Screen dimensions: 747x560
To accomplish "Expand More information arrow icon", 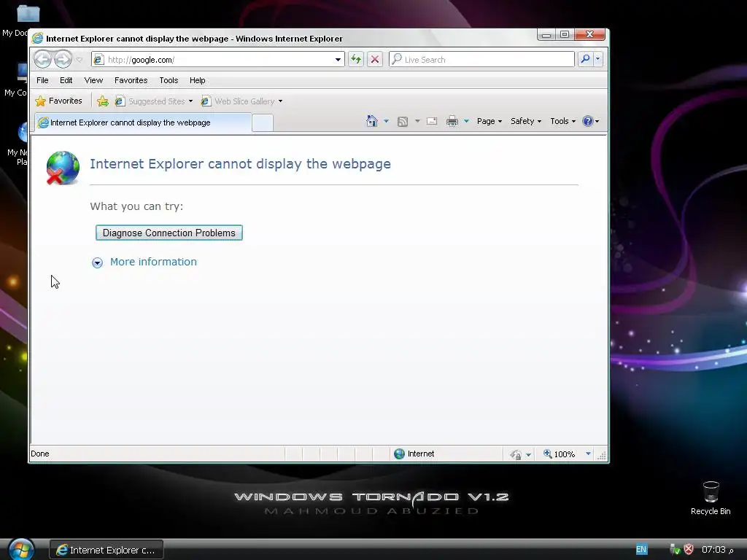I will coord(97,262).
